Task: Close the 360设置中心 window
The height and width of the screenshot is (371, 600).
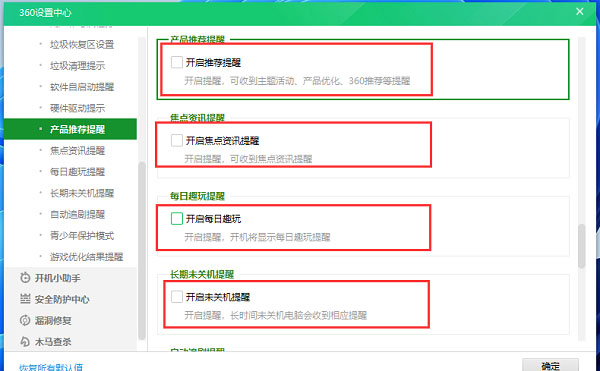Action: 580,12
